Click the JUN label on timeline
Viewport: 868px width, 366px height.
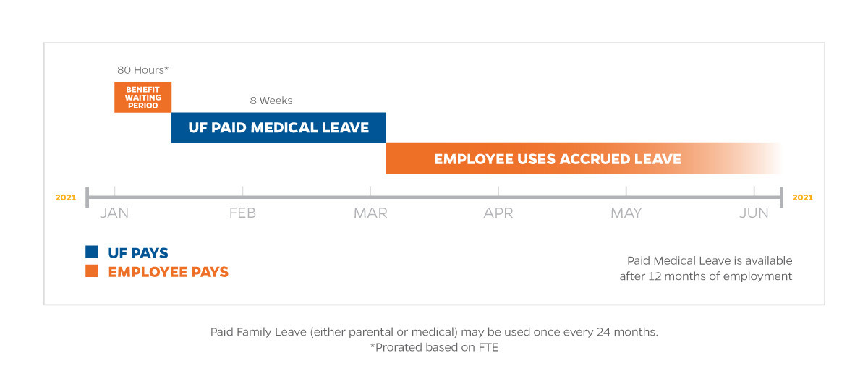point(754,213)
